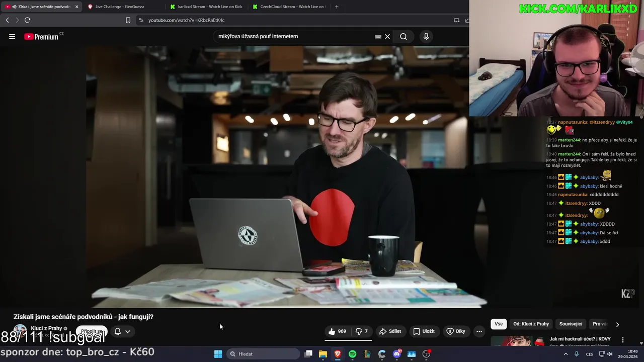Open Spotify from the taskbar
This screenshot has height=362, width=644.
click(352, 354)
